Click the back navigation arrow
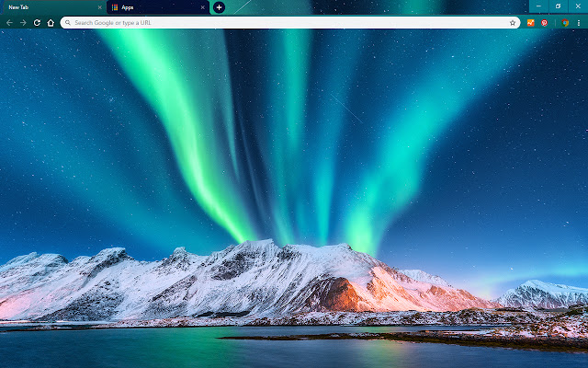 click(9, 22)
